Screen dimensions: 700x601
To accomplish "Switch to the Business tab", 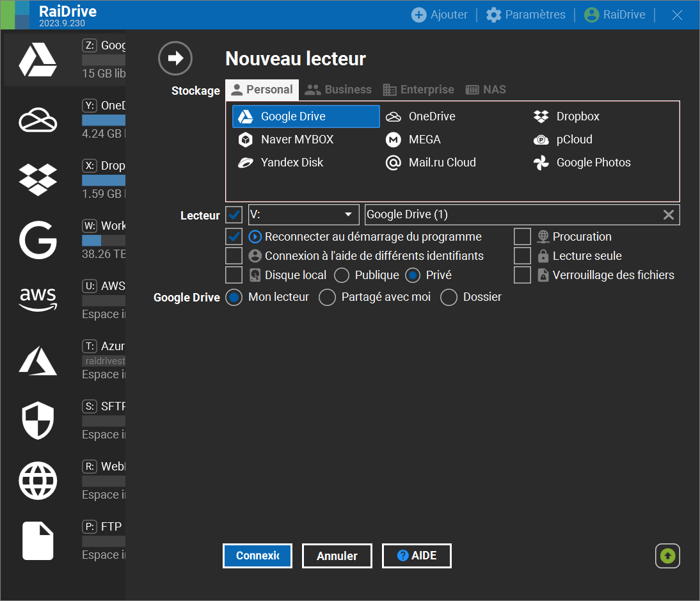I will [338, 89].
